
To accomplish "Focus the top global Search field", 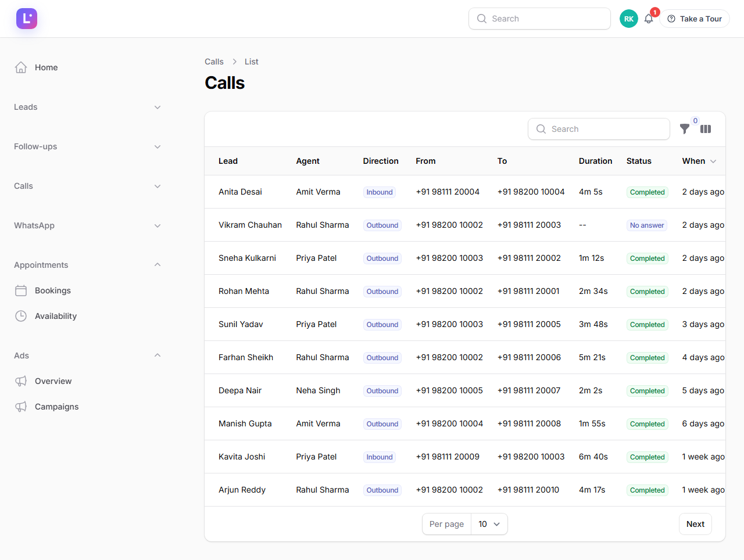I will pos(539,19).
